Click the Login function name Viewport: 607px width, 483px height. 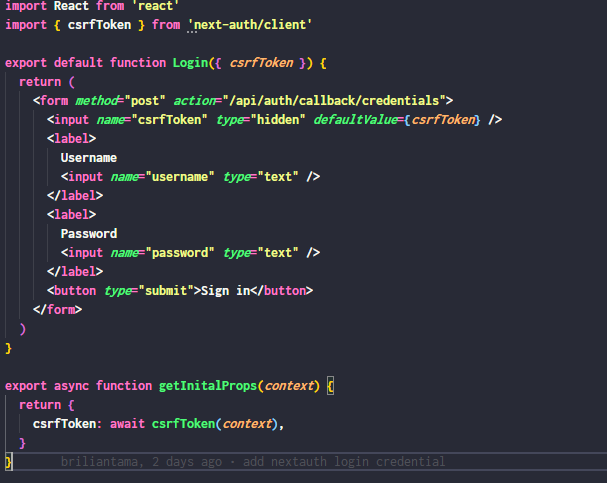point(190,63)
